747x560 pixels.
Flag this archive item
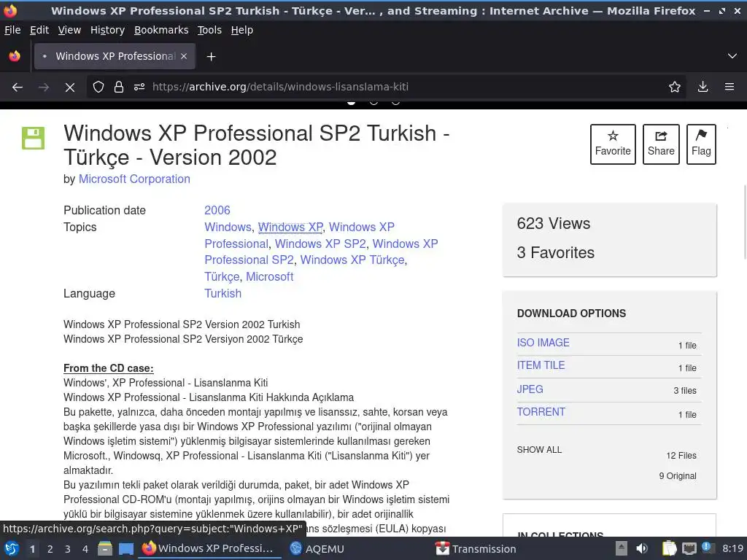tap(701, 144)
